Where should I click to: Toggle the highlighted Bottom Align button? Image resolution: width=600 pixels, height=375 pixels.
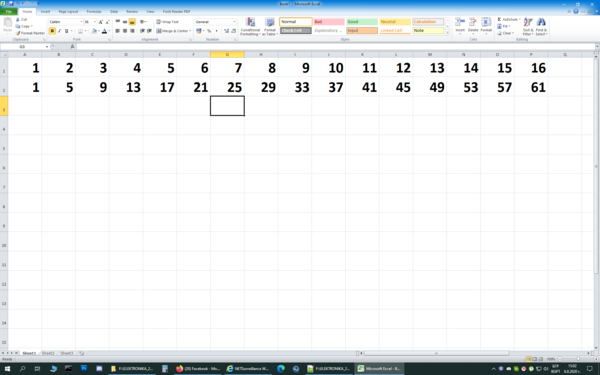click(132, 22)
